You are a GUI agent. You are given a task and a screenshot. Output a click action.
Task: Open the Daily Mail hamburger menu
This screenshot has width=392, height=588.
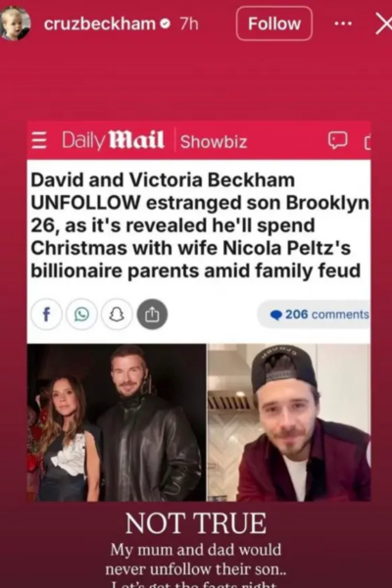(38, 140)
